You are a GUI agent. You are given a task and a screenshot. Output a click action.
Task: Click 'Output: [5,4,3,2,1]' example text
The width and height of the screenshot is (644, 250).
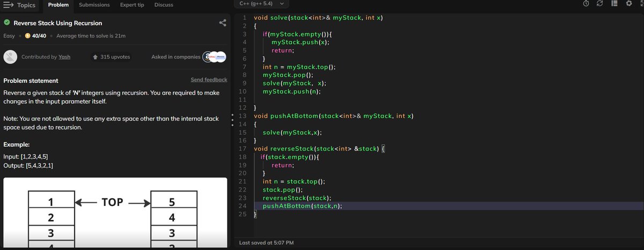[x=28, y=165]
